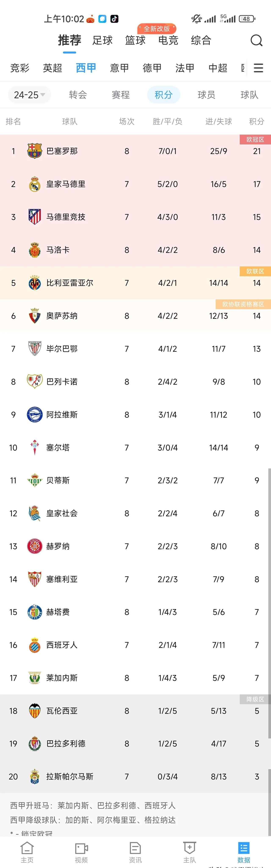Open the 视频 video icon
Image resolution: width=271 pixels, height=868 pixels.
coord(81,849)
